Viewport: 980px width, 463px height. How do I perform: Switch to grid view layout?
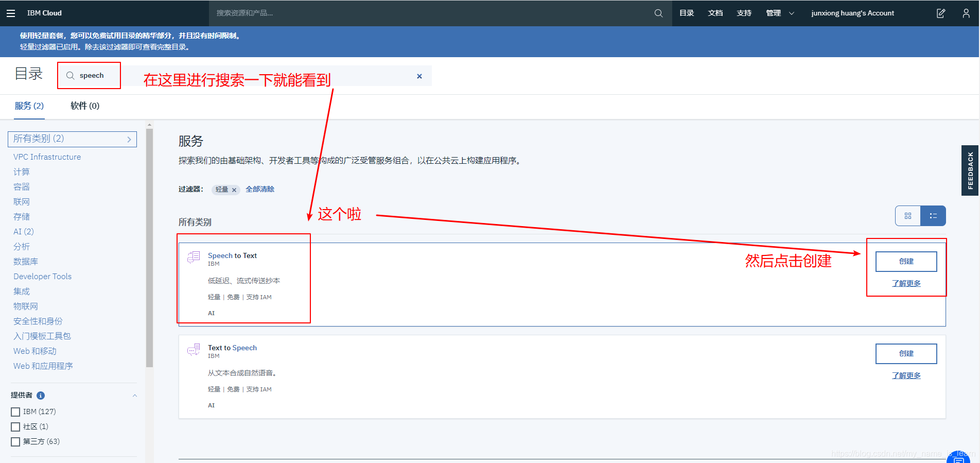(908, 216)
